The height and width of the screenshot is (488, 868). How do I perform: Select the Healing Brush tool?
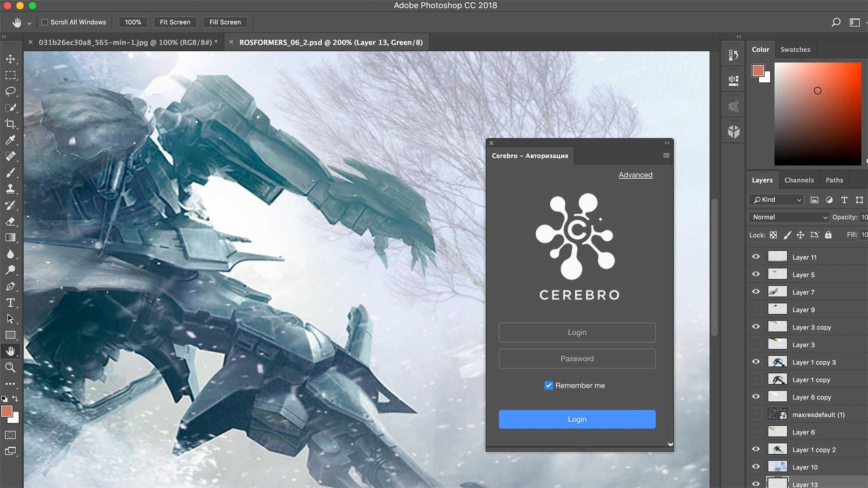coord(10,156)
